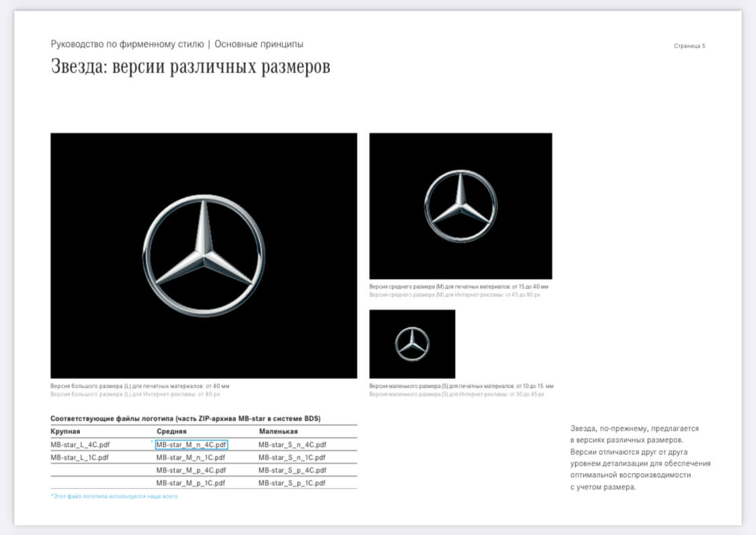Click the blue footnote about most-used logo file
756x535 pixels.
[114, 496]
